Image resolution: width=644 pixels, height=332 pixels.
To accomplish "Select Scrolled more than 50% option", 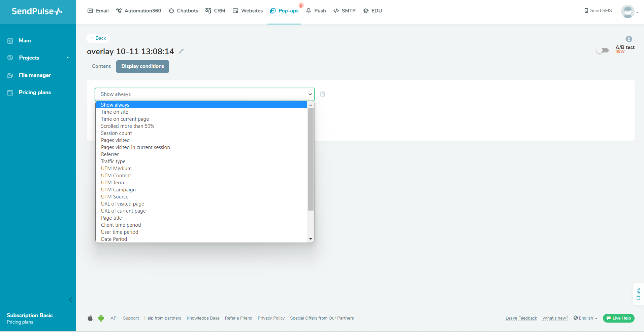I will 128,126.
